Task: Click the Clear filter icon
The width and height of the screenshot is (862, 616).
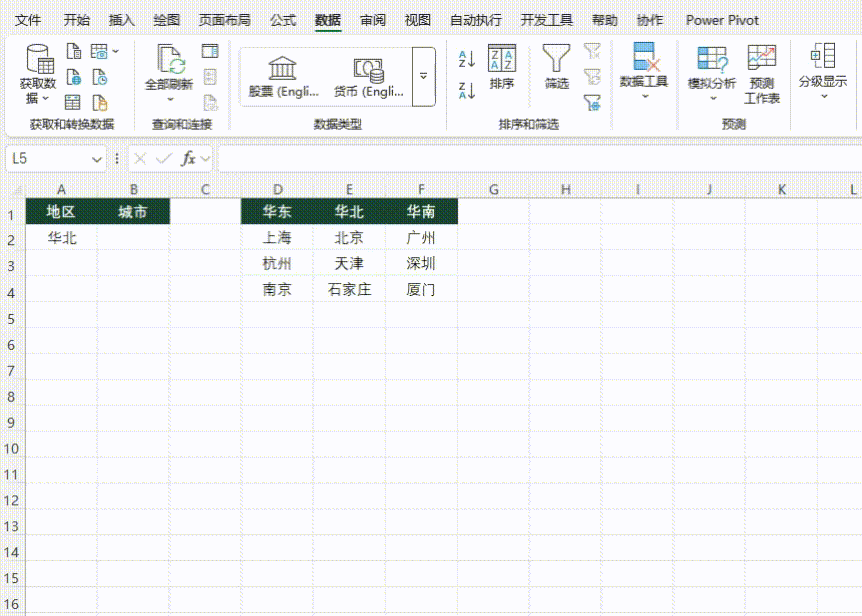Action: [592, 51]
